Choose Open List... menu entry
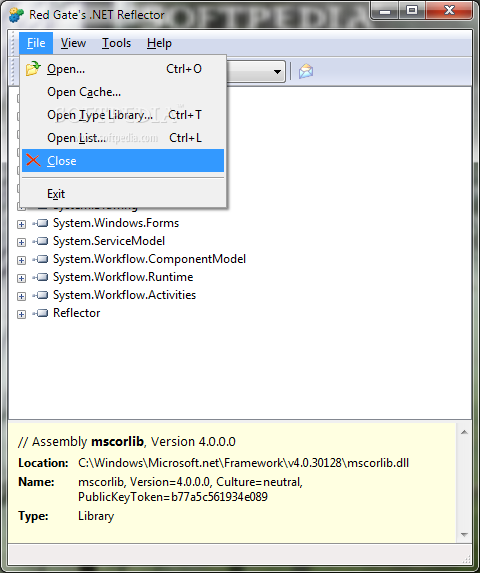 [x=123, y=138]
